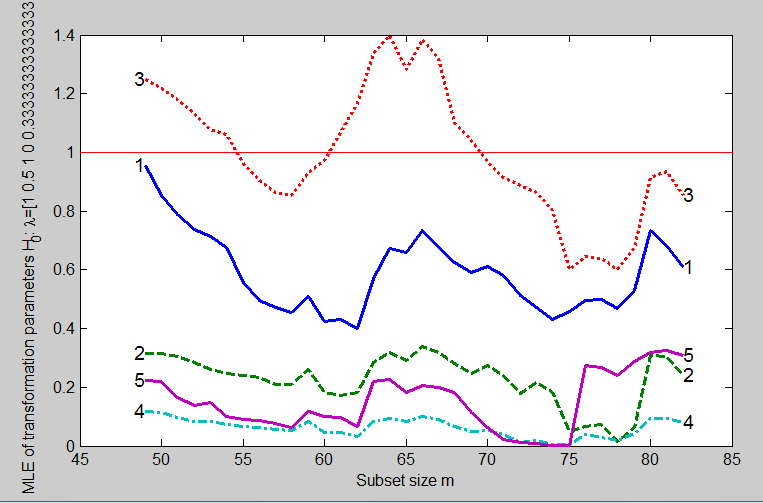
Task: Select the left-side label 3 of red dotted curve
Action: pos(140,80)
